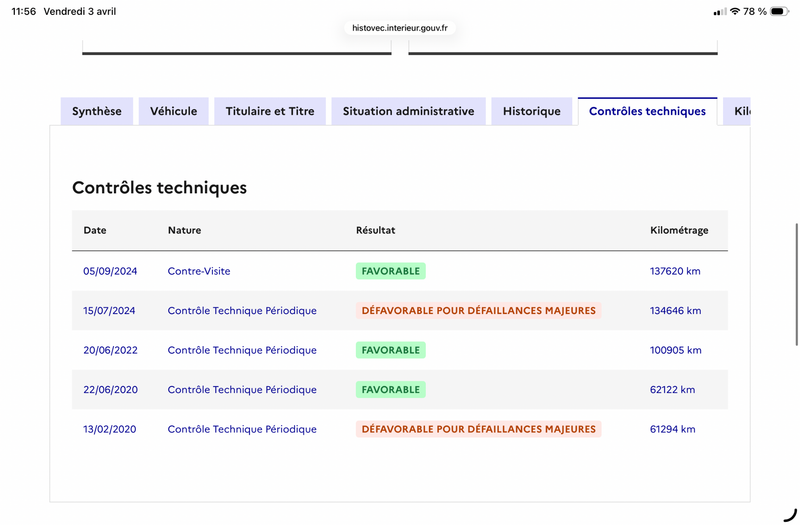
Task: Switch to the Véhicule tab
Action: [174, 111]
